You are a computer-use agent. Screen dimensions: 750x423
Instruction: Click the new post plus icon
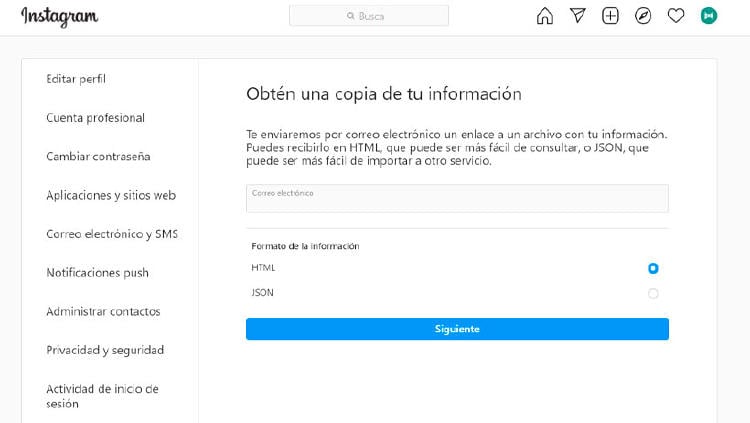[610, 16]
